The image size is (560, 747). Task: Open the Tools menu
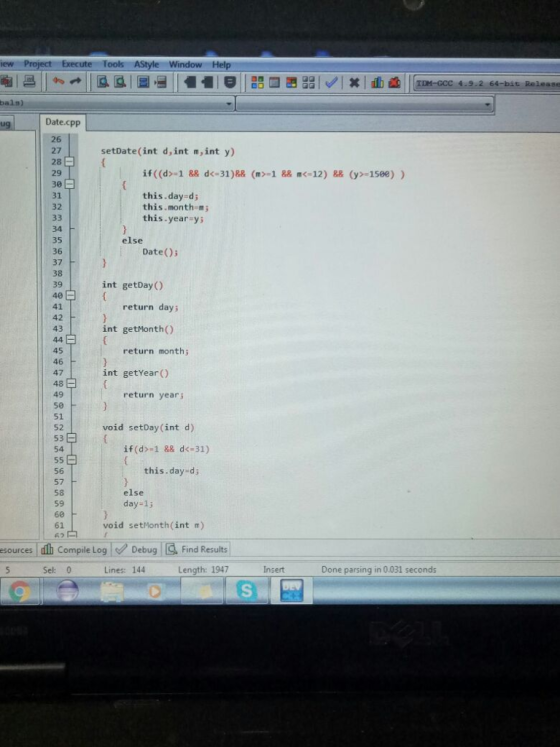(113, 64)
